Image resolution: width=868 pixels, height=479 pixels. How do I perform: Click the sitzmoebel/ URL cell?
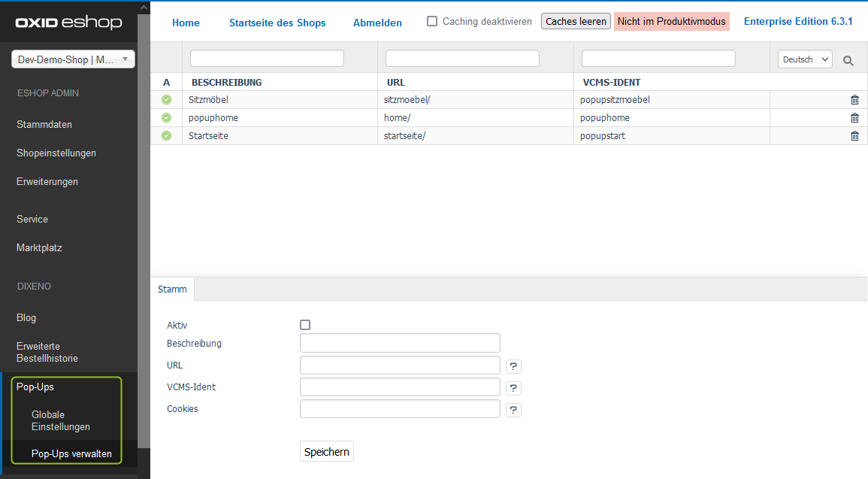point(407,100)
